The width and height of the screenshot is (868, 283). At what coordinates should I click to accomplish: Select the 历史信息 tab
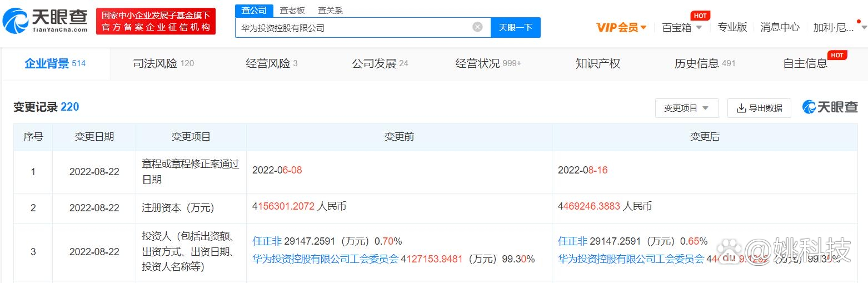(705, 63)
